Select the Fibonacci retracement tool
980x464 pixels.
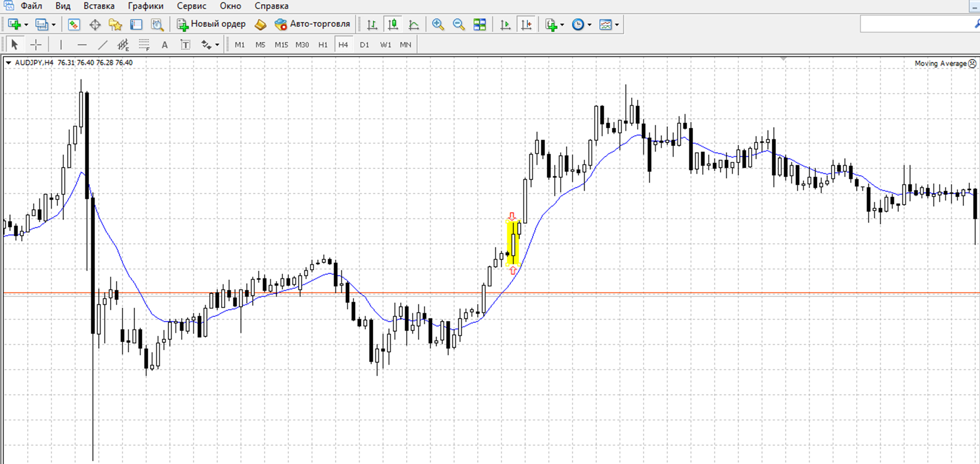tap(144, 45)
